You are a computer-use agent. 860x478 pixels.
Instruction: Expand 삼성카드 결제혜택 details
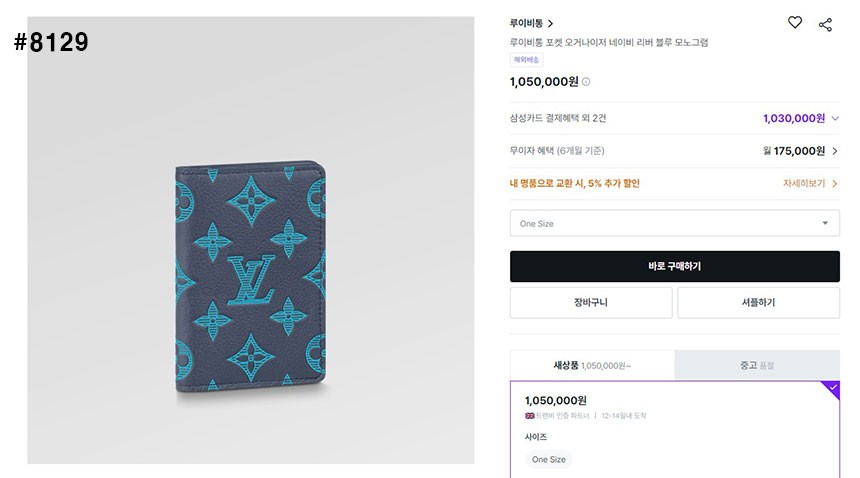tap(834, 118)
